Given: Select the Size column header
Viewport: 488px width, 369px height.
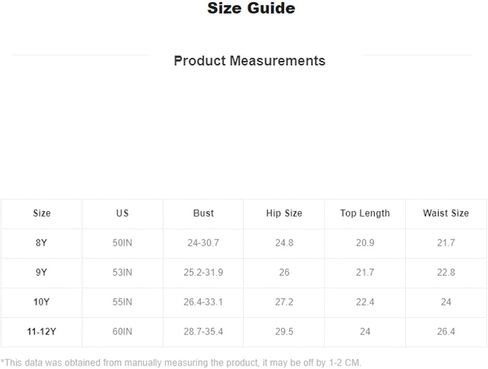Looking at the screenshot, I should pos(42,213).
